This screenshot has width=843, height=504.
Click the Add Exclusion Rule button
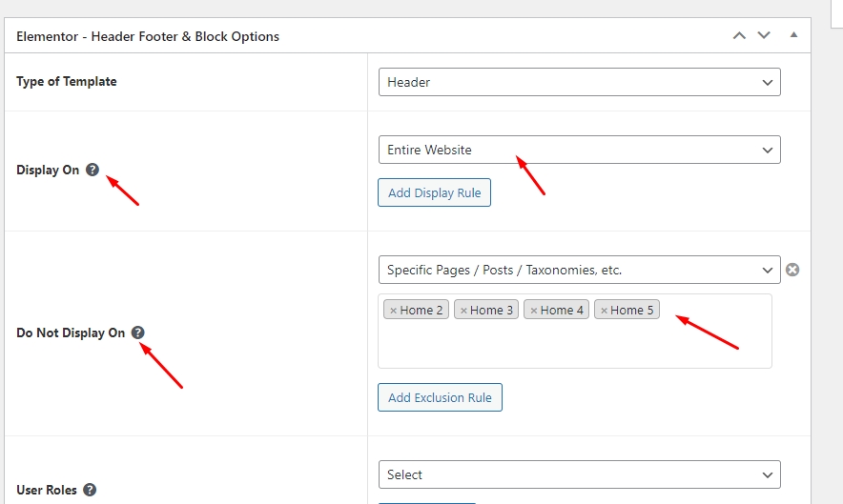(440, 397)
